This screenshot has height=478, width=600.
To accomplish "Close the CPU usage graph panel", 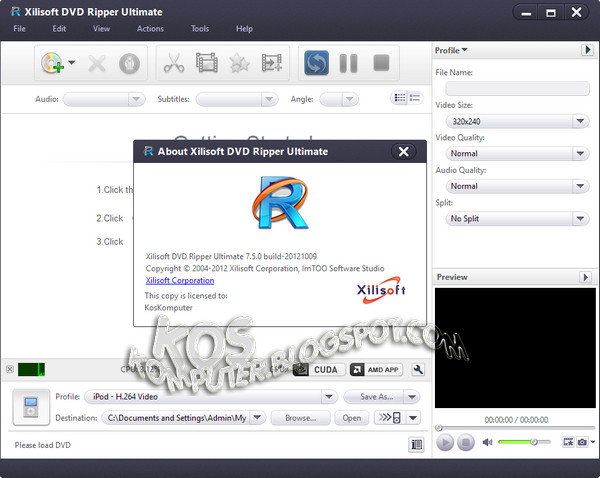I will (x=10, y=369).
